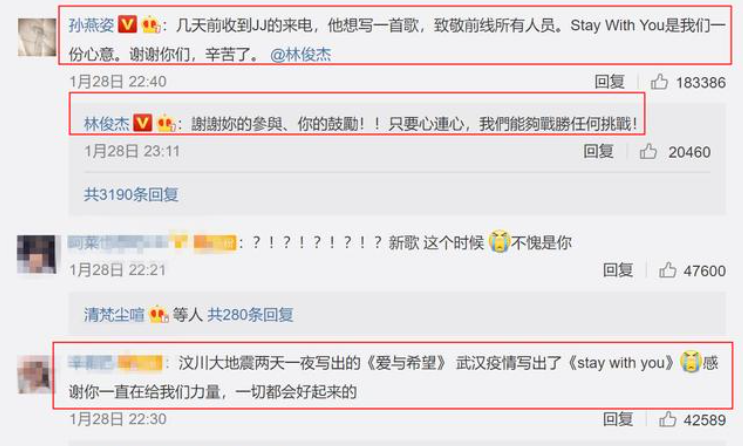Expand the 共280条回复 thread
The height and width of the screenshot is (446, 743).
point(250,314)
